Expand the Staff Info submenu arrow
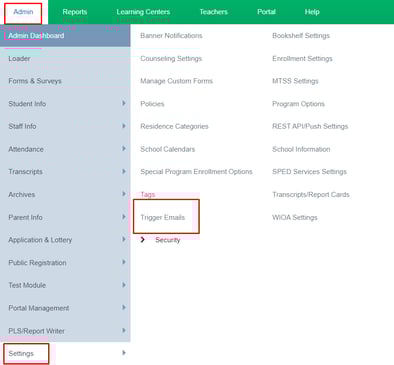The image size is (394, 365). pos(124,126)
